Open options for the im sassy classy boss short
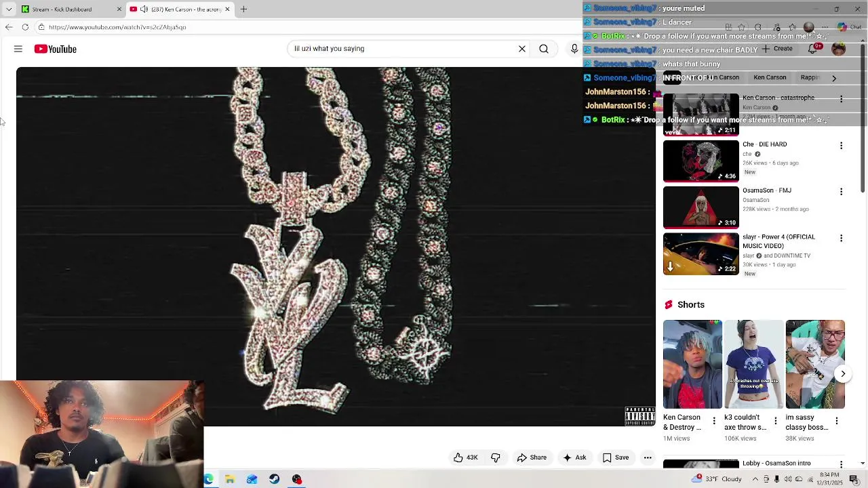 [x=836, y=421]
